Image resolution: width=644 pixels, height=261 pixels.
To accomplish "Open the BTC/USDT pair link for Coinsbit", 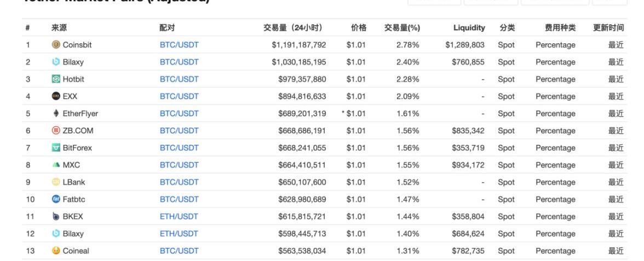I will [x=179, y=45].
